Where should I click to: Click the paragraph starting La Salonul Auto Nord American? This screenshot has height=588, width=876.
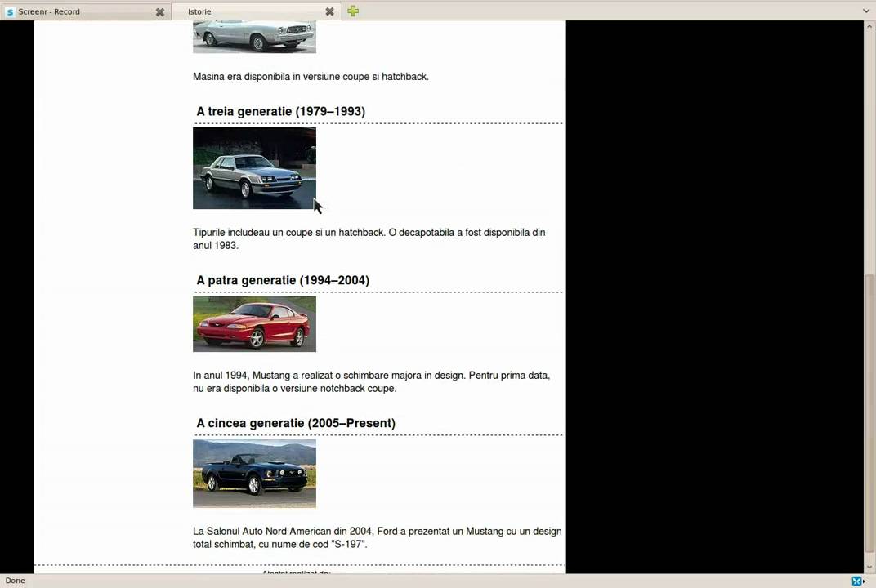click(x=377, y=537)
